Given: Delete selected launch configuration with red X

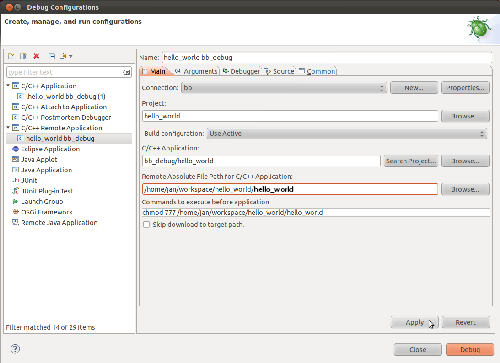Looking at the screenshot, I should [36, 56].
